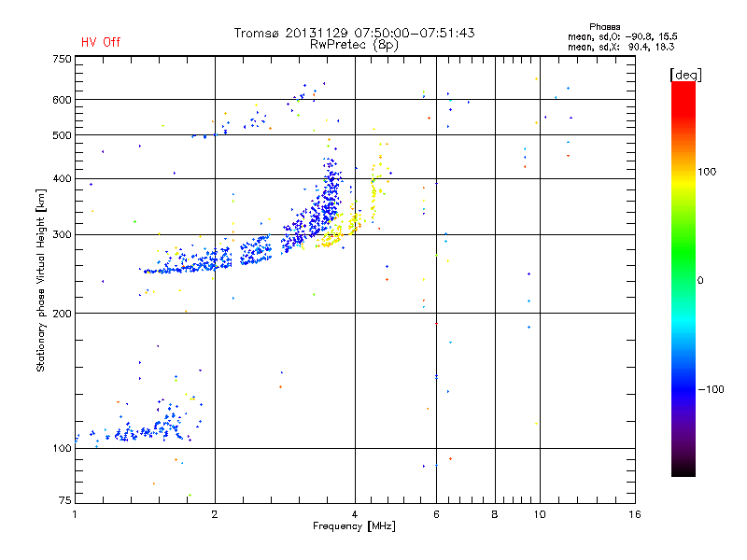
Task: Click the 'mean, sd,X: 90.4, 18.3' line
Action: click(621, 47)
